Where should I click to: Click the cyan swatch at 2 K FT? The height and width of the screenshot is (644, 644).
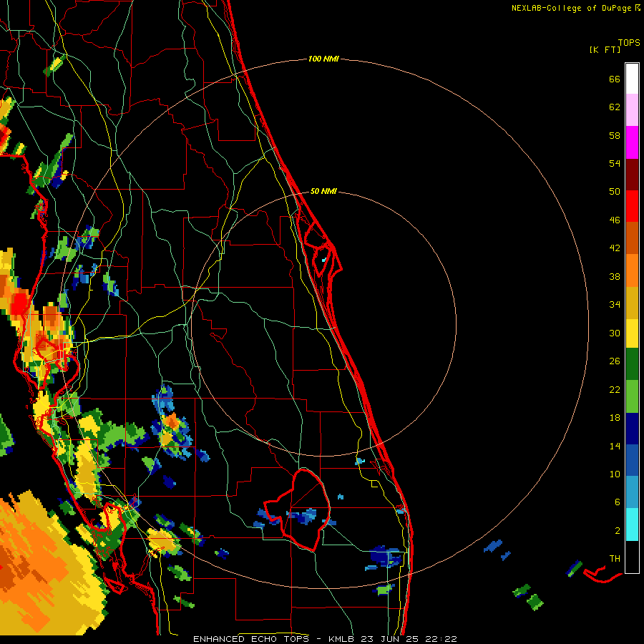click(x=632, y=525)
